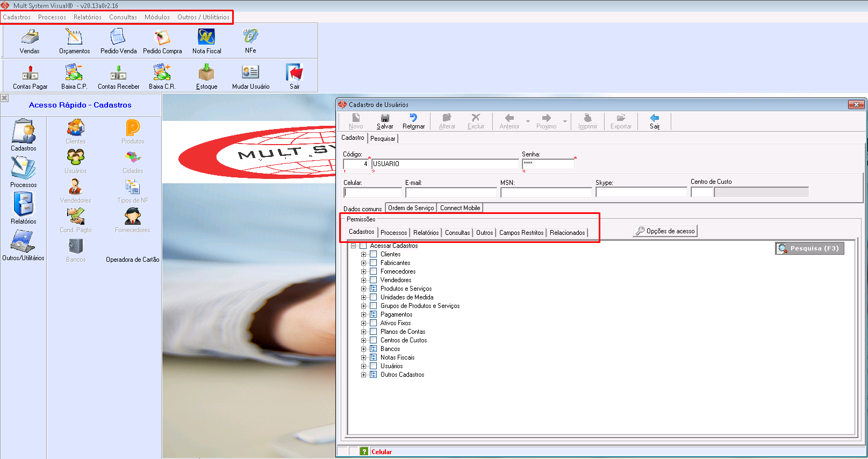868x459 pixels.
Task: Click Retornar in the user dialog toolbar
Action: pyautogui.click(x=413, y=121)
